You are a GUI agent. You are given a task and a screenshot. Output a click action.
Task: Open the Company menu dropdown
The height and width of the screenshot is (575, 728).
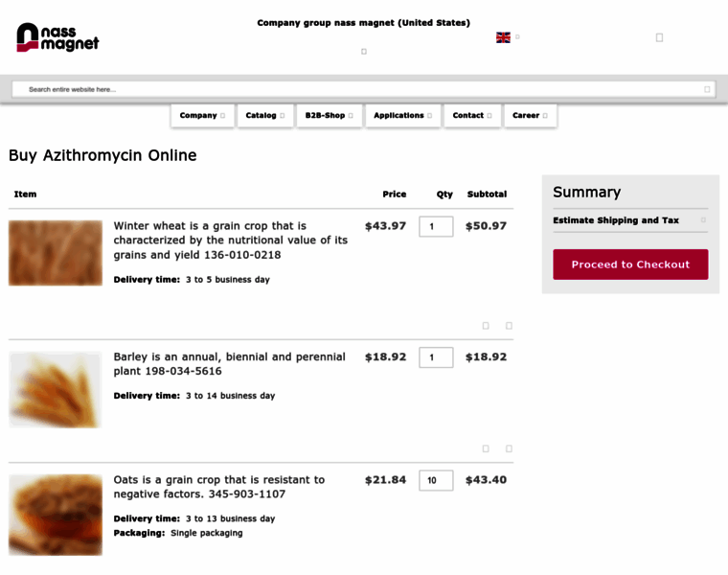(x=202, y=115)
